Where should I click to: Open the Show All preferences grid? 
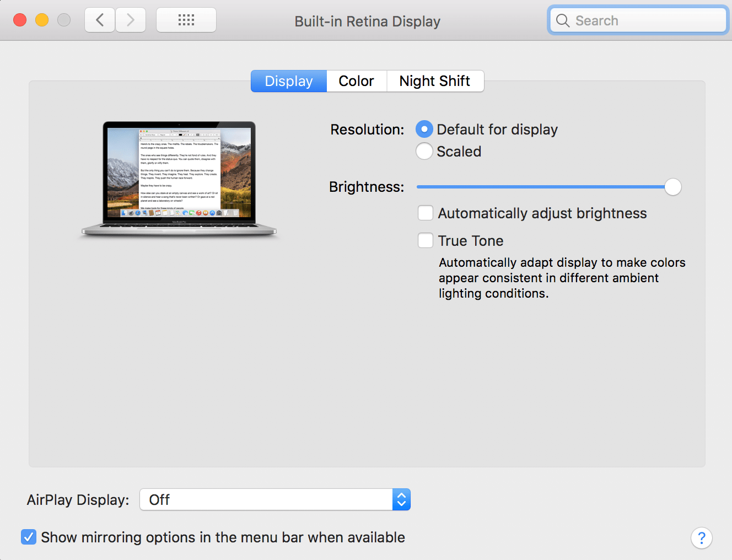point(186,19)
